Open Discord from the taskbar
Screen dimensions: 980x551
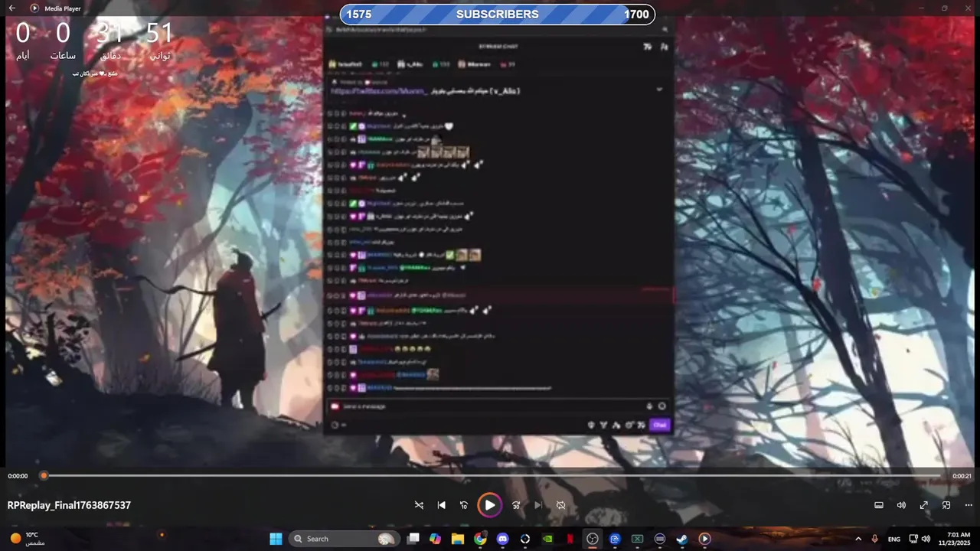click(x=502, y=539)
